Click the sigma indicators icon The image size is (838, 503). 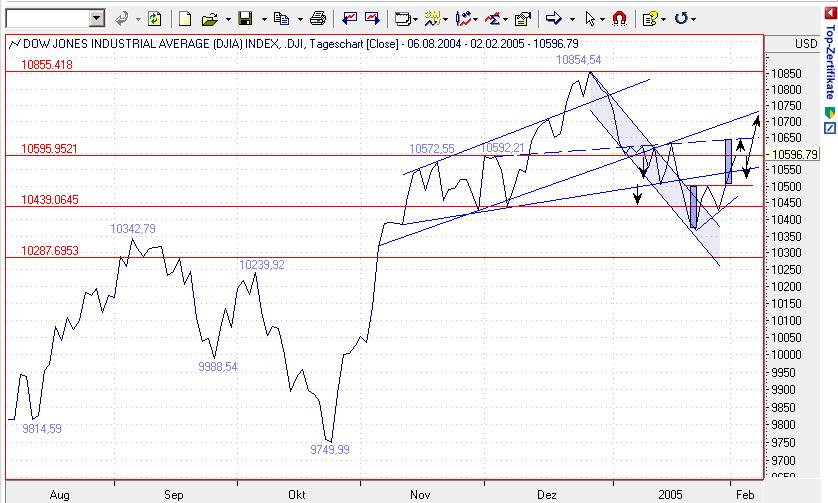pos(492,19)
